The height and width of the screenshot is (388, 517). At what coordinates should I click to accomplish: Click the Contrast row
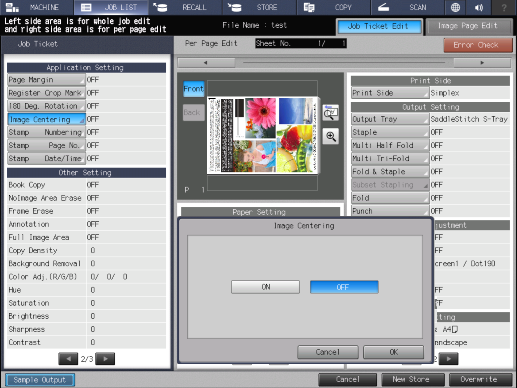pyautogui.click(x=86, y=342)
